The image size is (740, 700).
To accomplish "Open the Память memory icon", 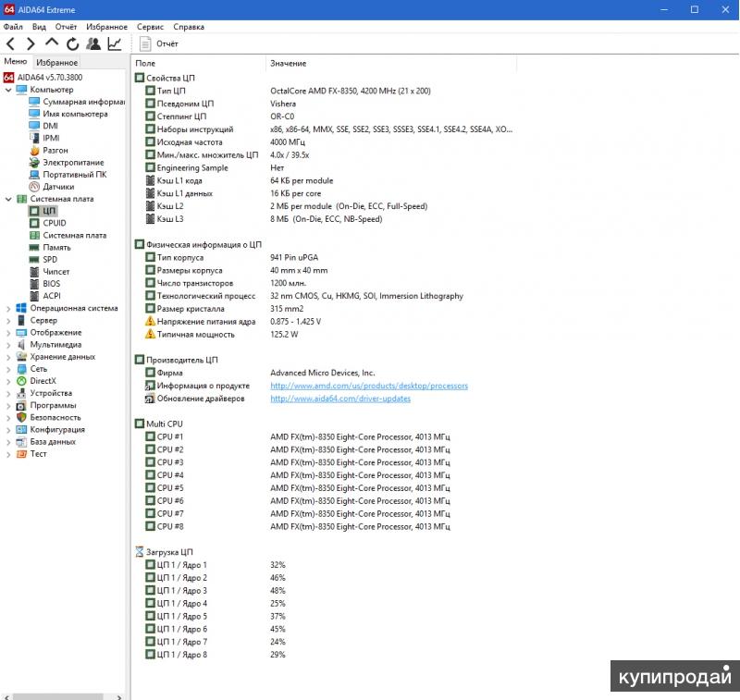I will 34,248.
